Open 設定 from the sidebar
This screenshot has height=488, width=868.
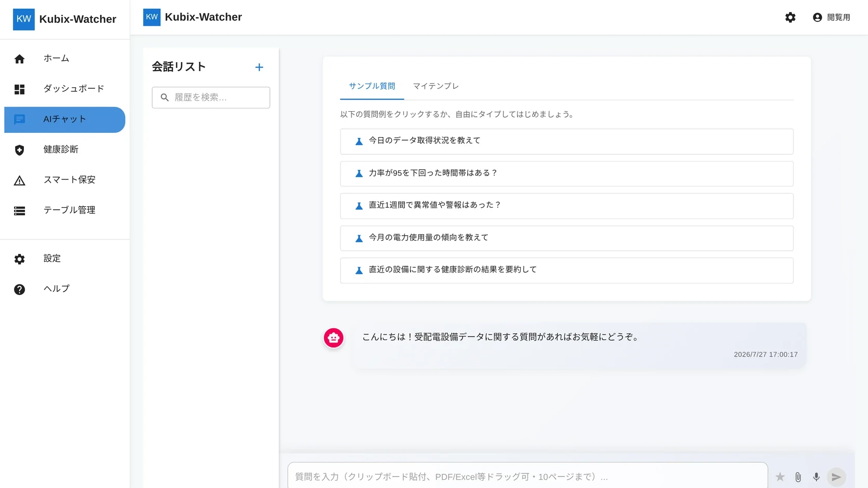pyautogui.click(x=65, y=259)
